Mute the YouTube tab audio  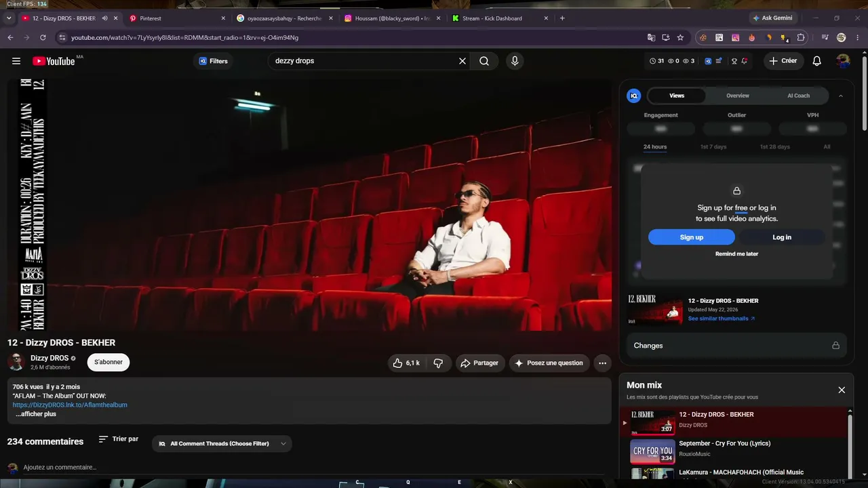[104, 18]
